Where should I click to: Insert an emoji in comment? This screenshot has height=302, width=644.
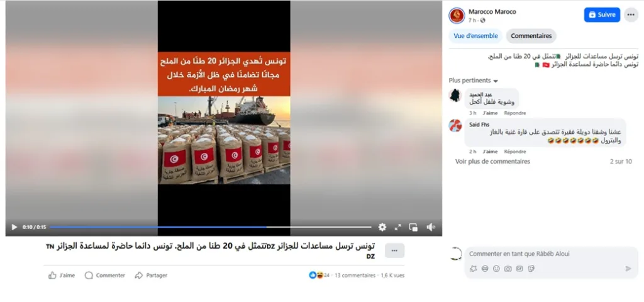pos(496,269)
